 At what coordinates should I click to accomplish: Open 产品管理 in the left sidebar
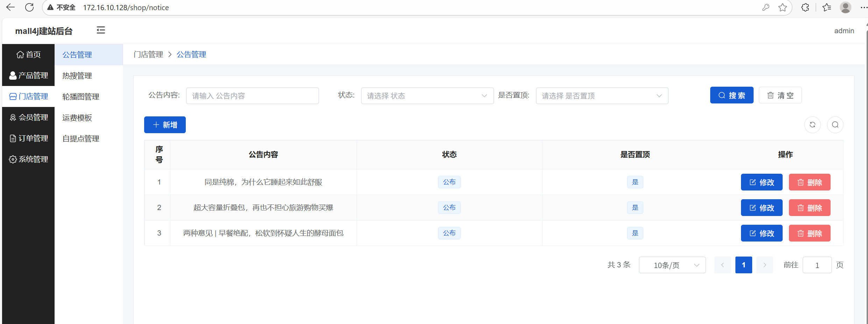pyautogui.click(x=29, y=75)
